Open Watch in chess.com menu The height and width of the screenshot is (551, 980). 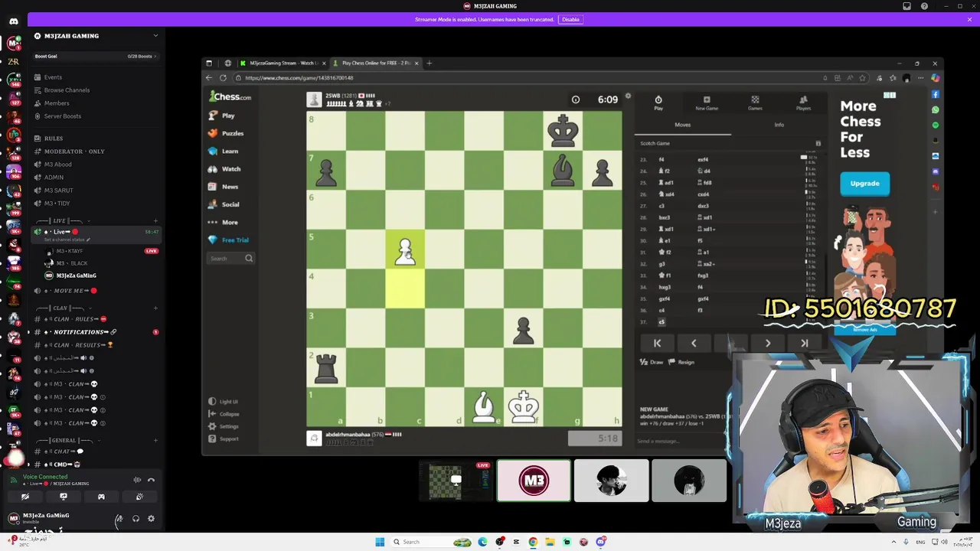point(230,168)
